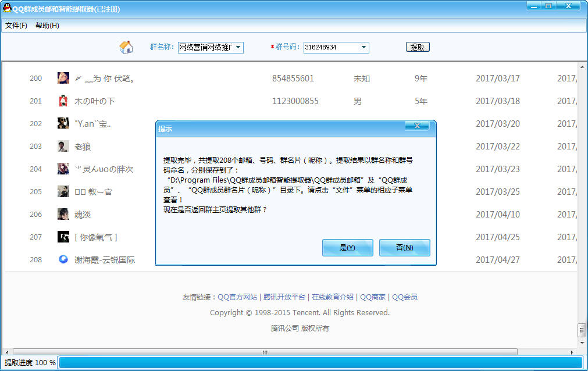Maximize the application window
This screenshot has width=588, height=371.
[x=548, y=6]
